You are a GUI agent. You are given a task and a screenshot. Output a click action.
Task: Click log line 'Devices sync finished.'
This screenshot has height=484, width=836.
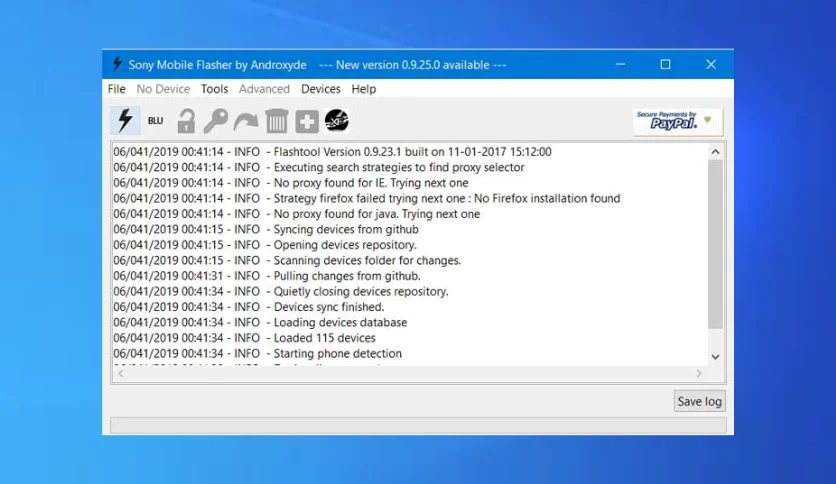click(248, 306)
